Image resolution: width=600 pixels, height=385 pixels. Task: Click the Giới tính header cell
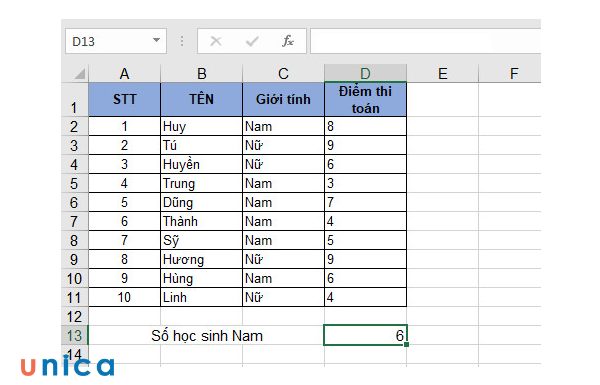tap(283, 100)
